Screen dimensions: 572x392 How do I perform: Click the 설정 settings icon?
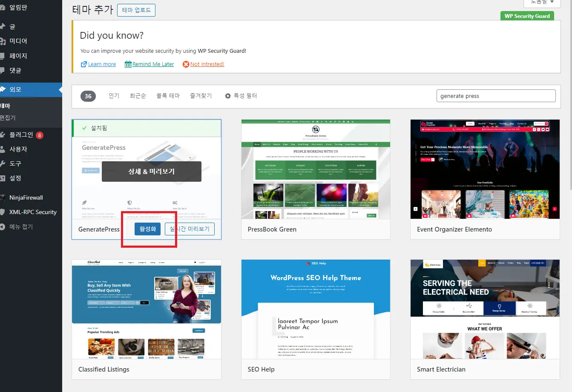pyautogui.click(x=2, y=178)
